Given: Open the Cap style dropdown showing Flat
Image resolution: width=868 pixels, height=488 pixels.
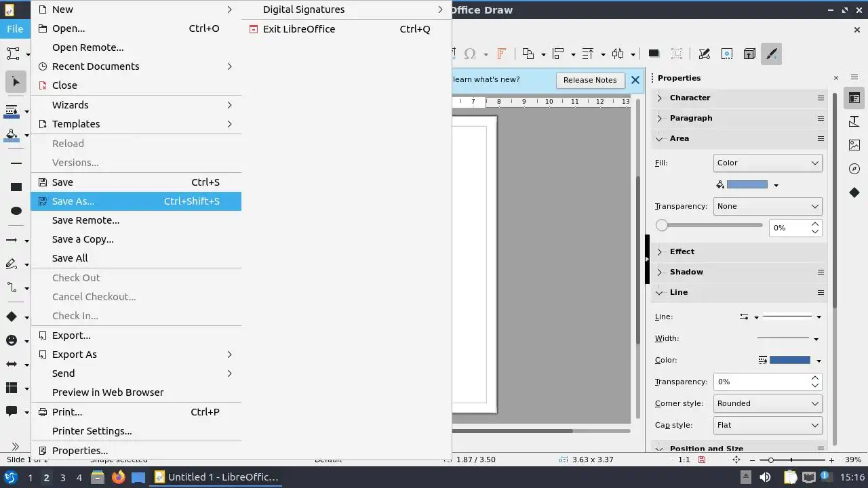Looking at the screenshot, I should pyautogui.click(x=768, y=425).
